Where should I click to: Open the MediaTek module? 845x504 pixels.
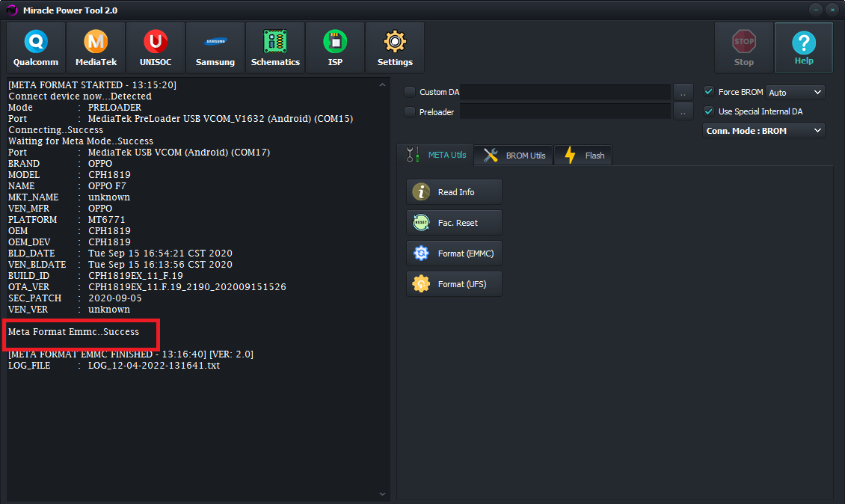[96, 48]
